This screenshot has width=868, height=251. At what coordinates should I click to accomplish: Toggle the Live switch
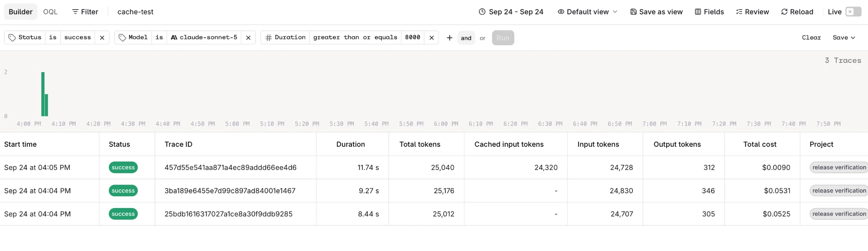coord(853,12)
